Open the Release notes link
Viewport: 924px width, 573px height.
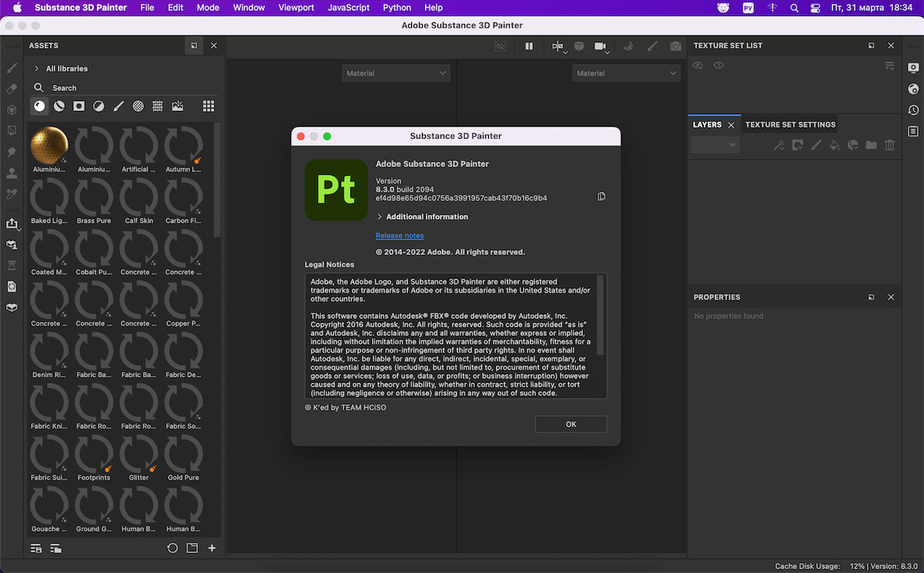[399, 236]
